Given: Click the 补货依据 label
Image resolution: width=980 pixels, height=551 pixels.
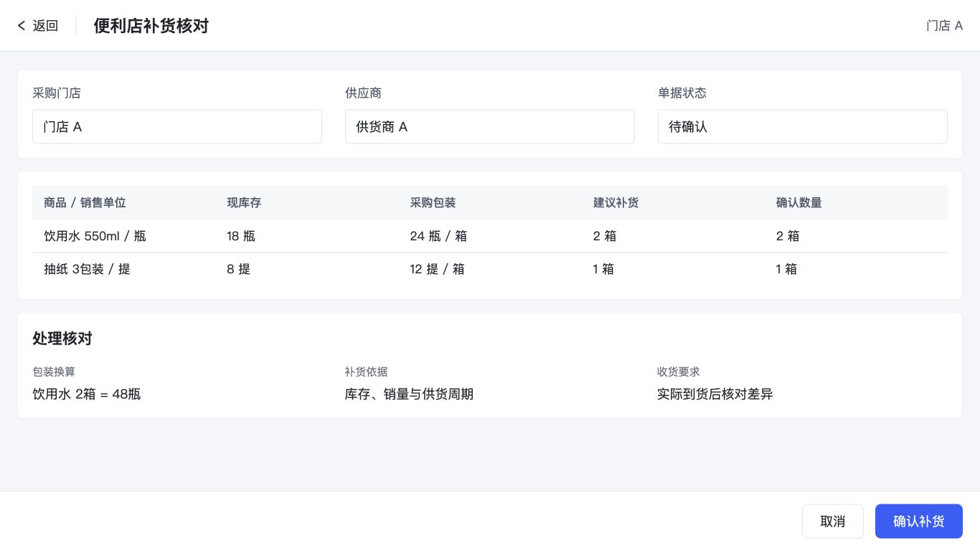Looking at the screenshot, I should tap(366, 372).
